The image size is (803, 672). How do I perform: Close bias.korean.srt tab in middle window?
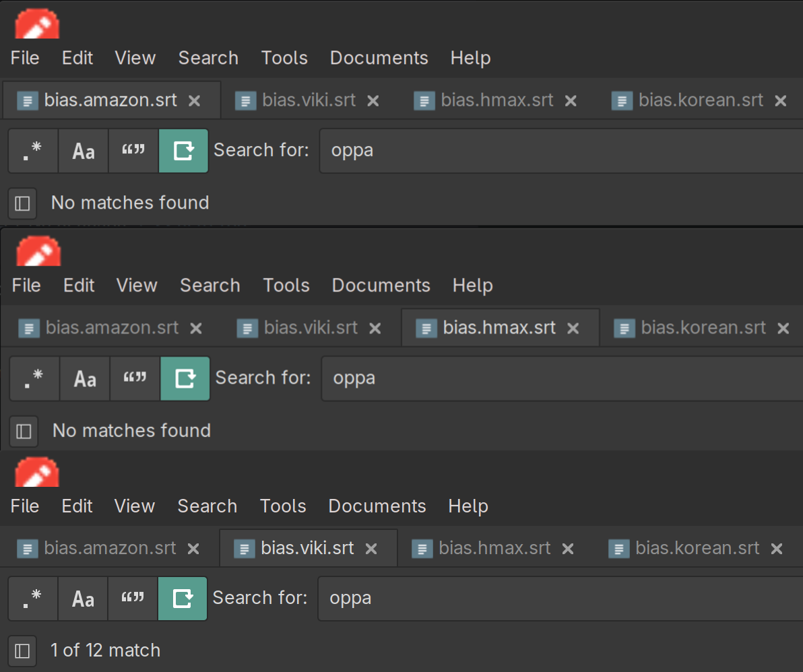[x=783, y=328]
